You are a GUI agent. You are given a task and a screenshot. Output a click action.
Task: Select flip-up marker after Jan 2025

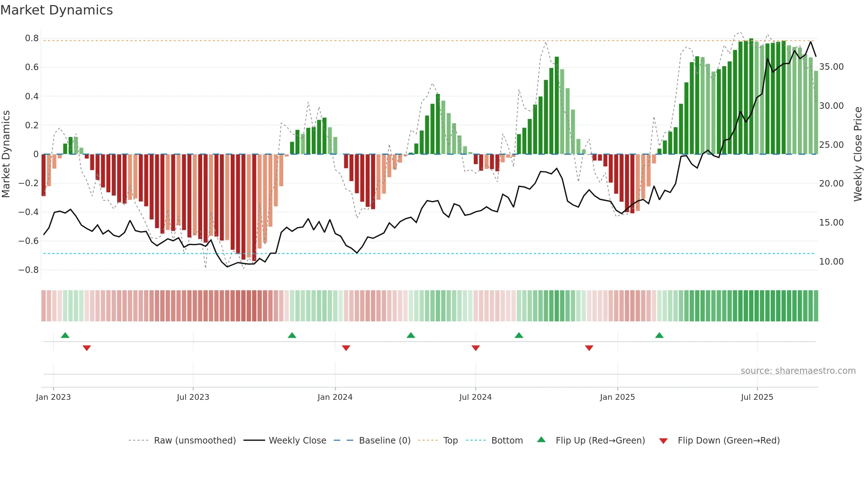pyautogui.click(x=659, y=335)
